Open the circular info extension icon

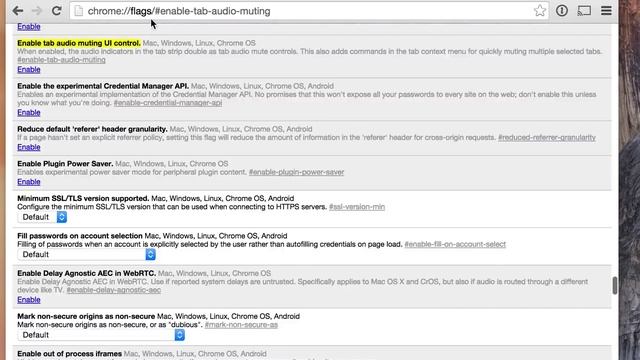coord(562,11)
